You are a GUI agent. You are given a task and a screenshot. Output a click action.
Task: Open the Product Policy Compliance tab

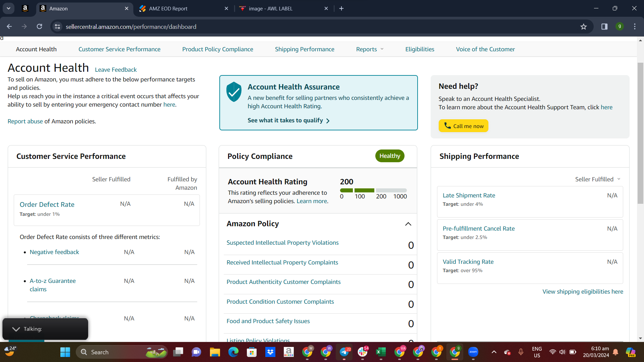[x=218, y=49]
